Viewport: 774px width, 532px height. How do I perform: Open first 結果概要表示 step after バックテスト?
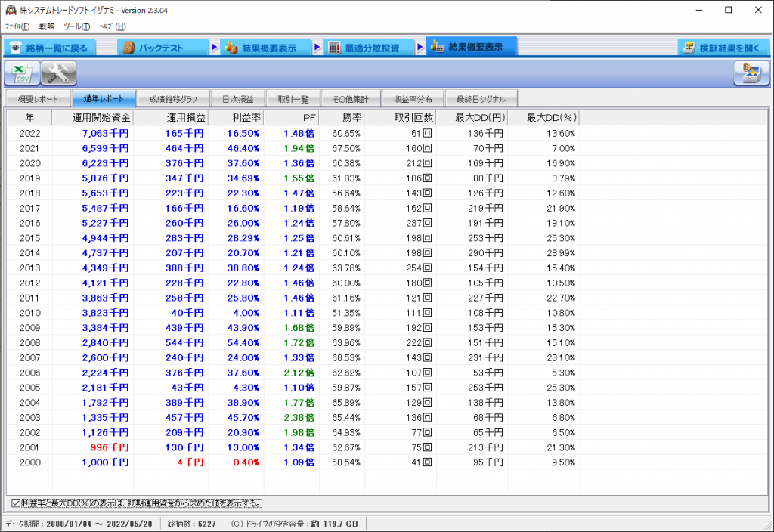(x=265, y=48)
